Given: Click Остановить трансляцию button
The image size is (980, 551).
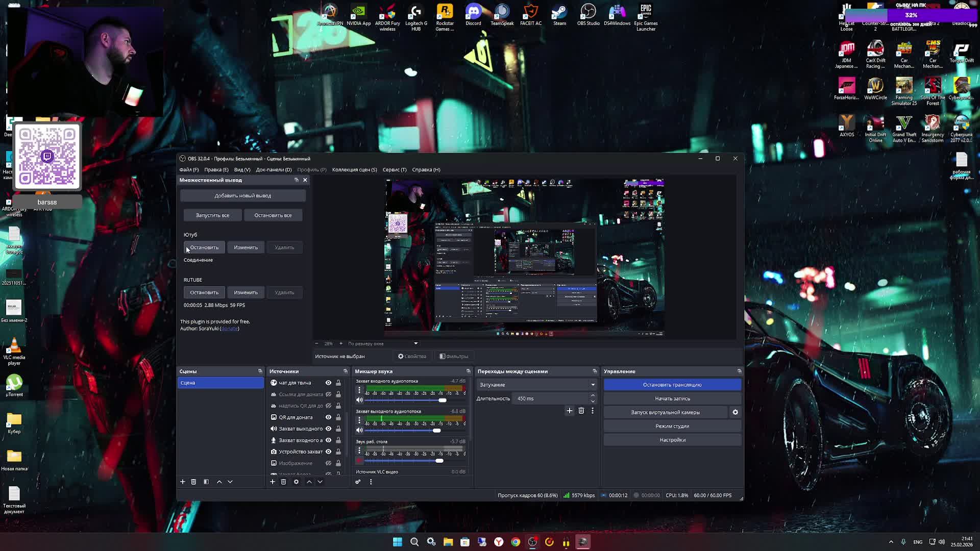Looking at the screenshot, I should 672,385.
